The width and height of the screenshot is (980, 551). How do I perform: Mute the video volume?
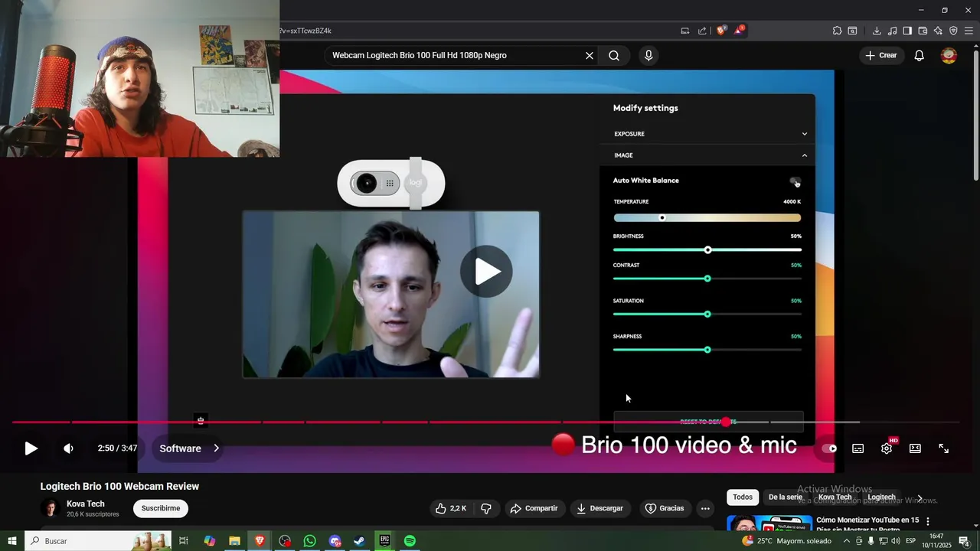68,448
